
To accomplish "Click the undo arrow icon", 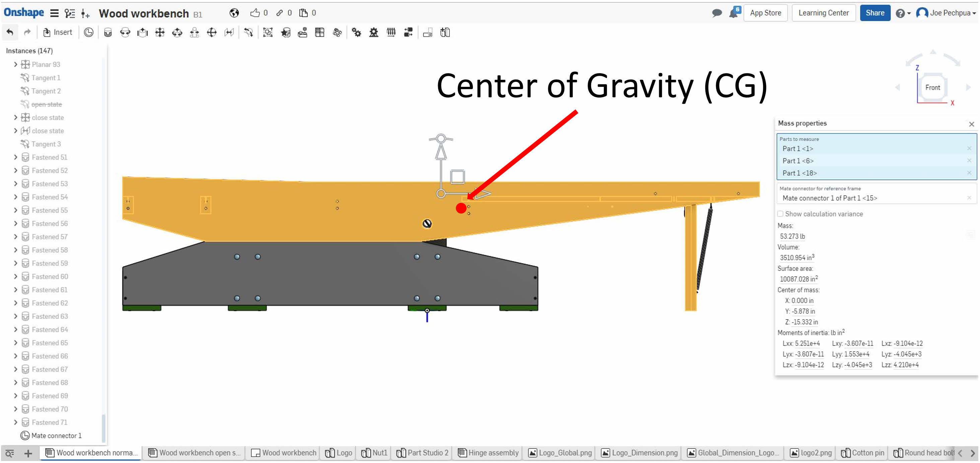I will click(10, 33).
